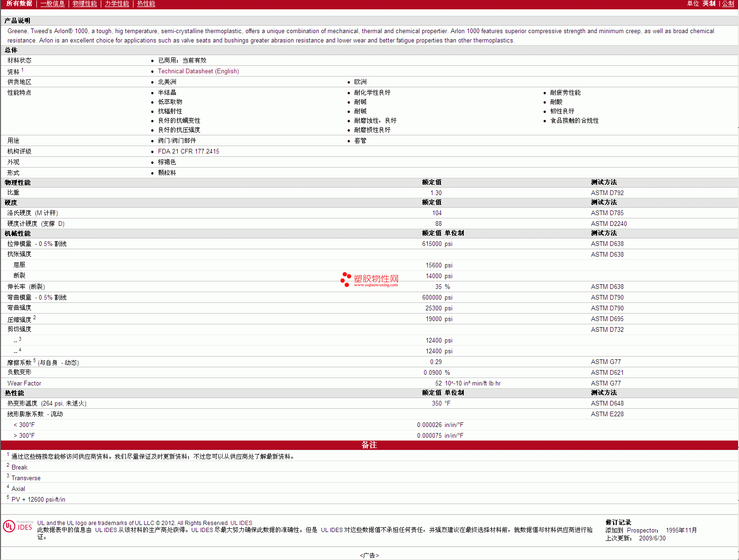This screenshot has height=560, width=739.
Task: Click the 棕褐色 appearance value
Action: click(x=167, y=162)
